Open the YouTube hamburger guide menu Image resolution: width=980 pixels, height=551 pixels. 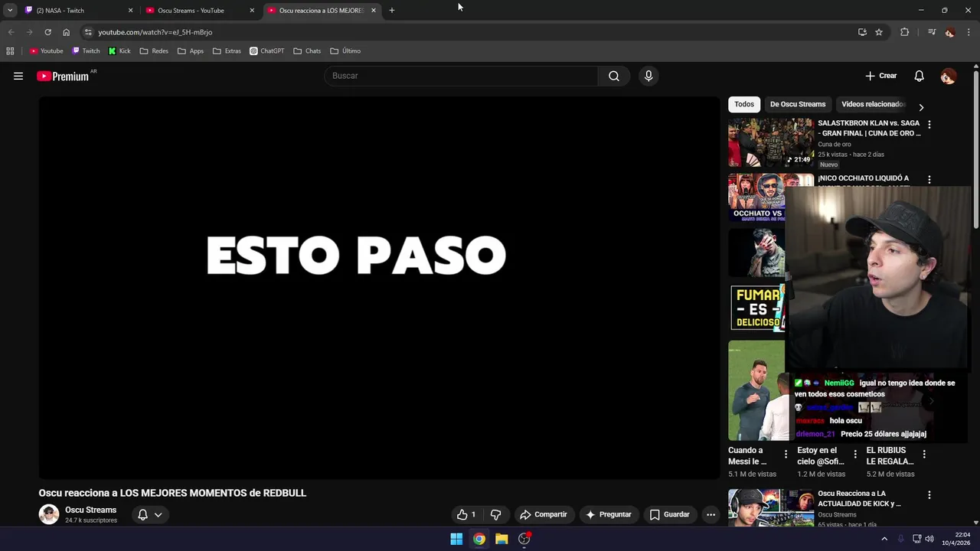pos(18,76)
